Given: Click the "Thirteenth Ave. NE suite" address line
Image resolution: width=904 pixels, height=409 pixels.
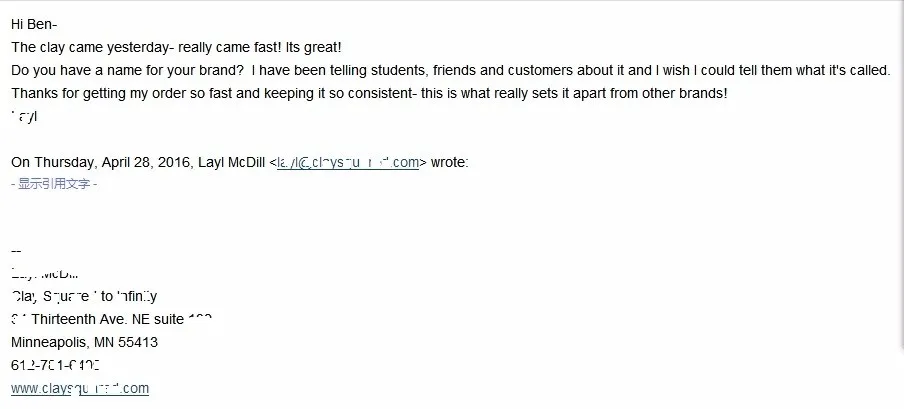Looking at the screenshot, I should (110, 319).
